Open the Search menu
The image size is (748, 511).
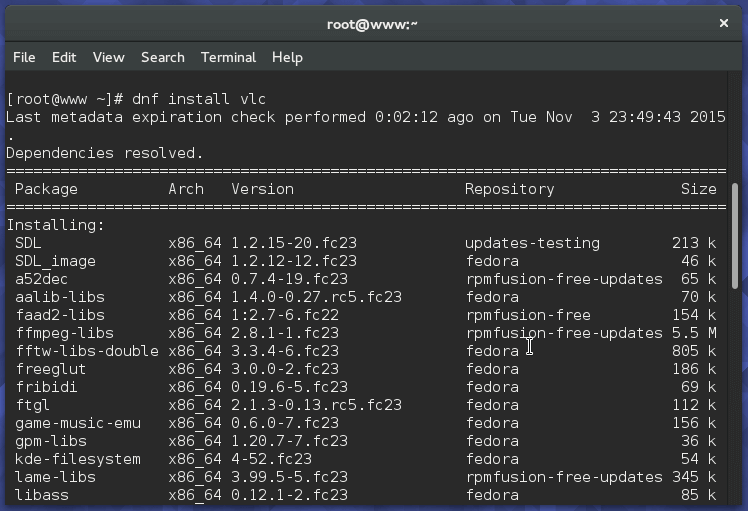(163, 57)
